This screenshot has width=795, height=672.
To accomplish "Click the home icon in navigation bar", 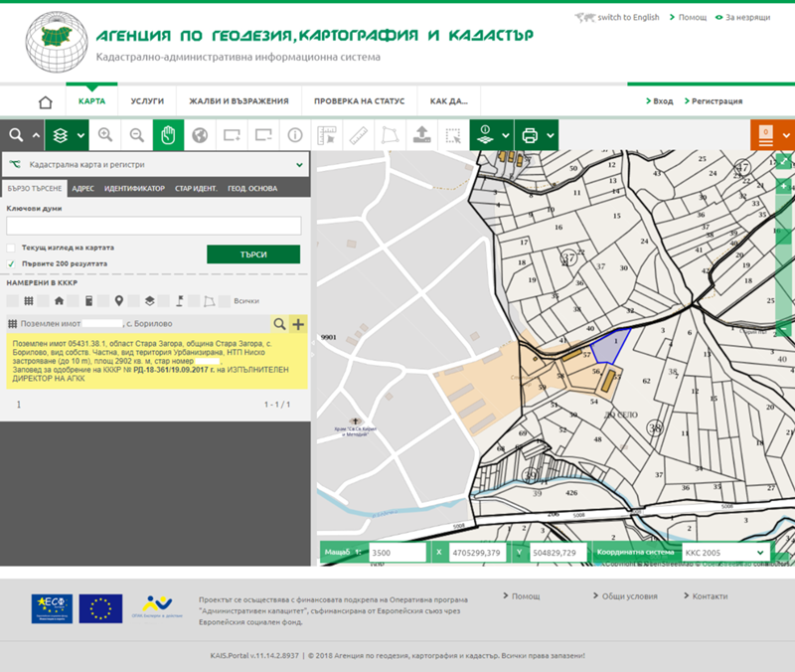I will (45, 101).
